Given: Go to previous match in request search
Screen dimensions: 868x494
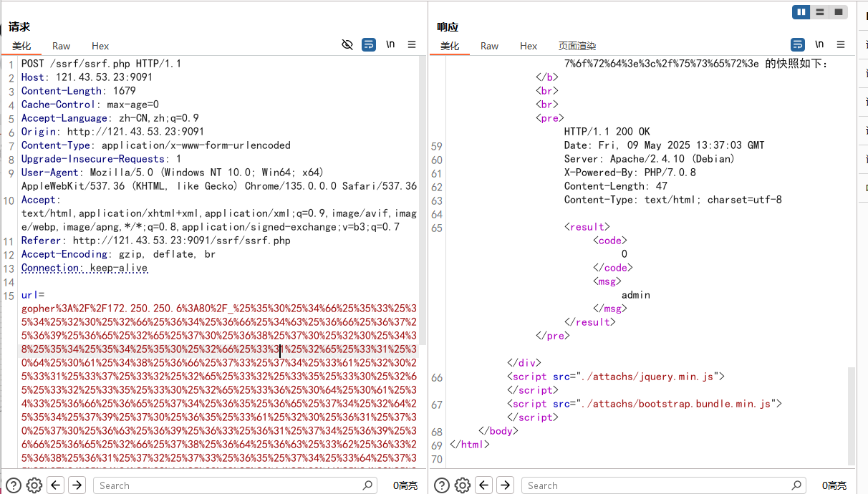Looking at the screenshot, I should [56, 485].
